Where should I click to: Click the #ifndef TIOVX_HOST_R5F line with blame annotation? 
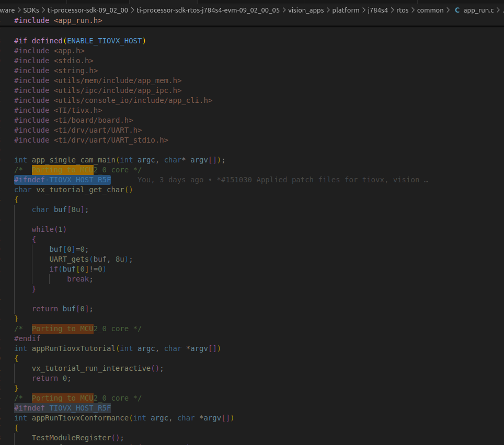[x=62, y=180]
